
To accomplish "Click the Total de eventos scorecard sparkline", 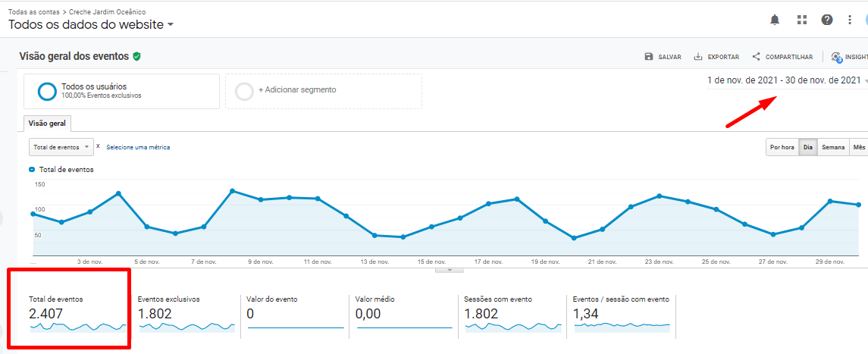I will [77, 327].
